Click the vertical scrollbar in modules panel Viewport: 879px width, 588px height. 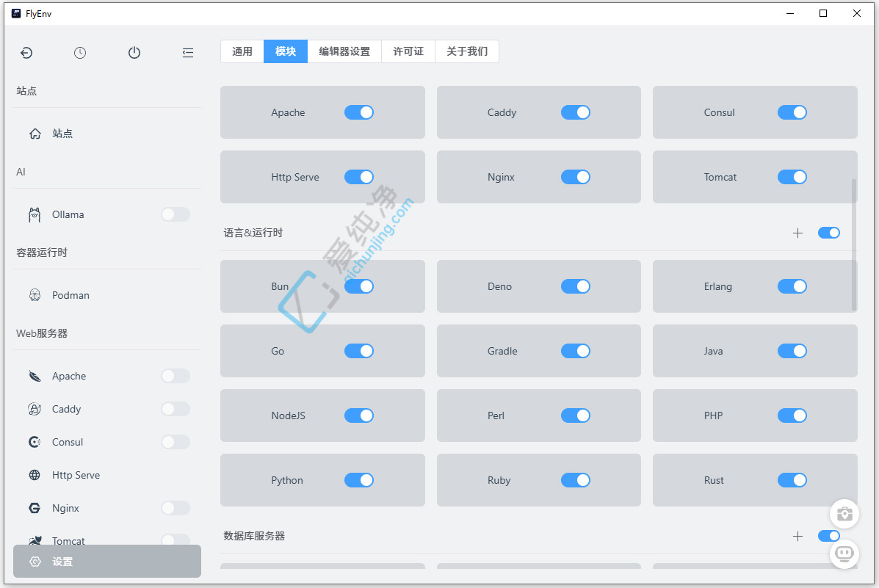pyautogui.click(x=853, y=244)
